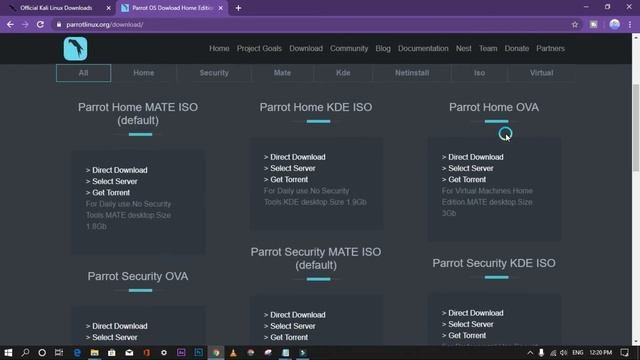Select the All filter tab

pyautogui.click(x=83, y=73)
